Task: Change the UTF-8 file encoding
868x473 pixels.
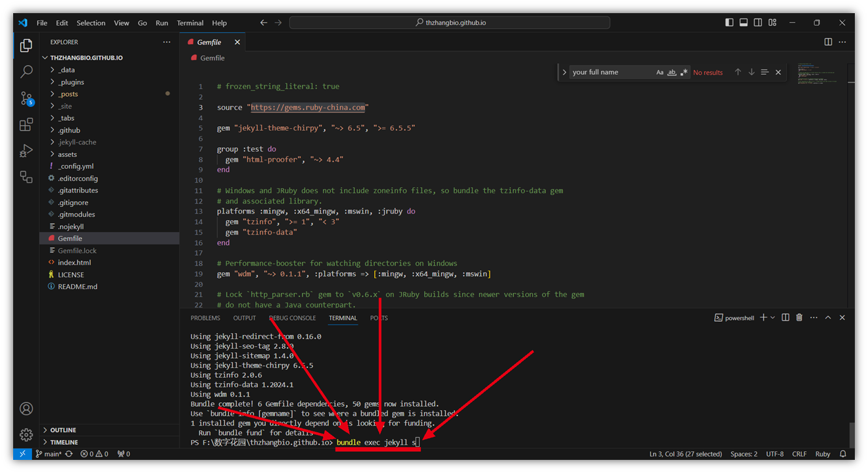Action: (775, 454)
